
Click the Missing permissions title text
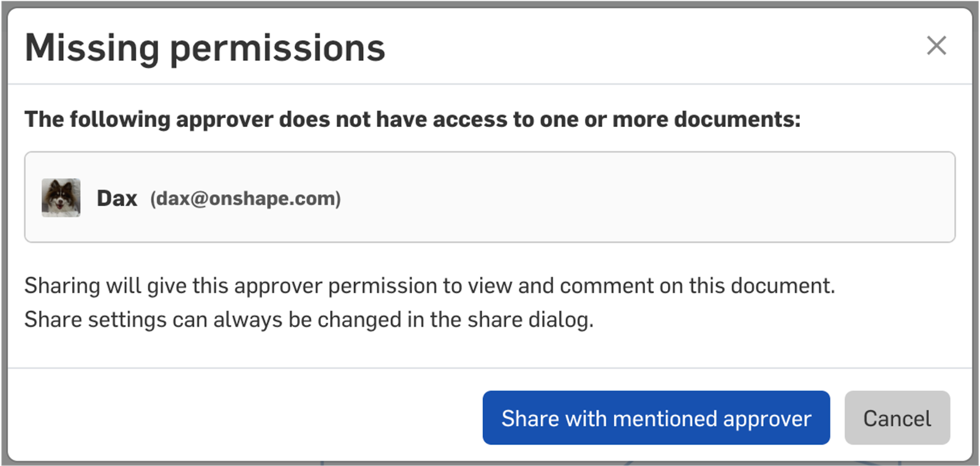pyautogui.click(x=205, y=48)
